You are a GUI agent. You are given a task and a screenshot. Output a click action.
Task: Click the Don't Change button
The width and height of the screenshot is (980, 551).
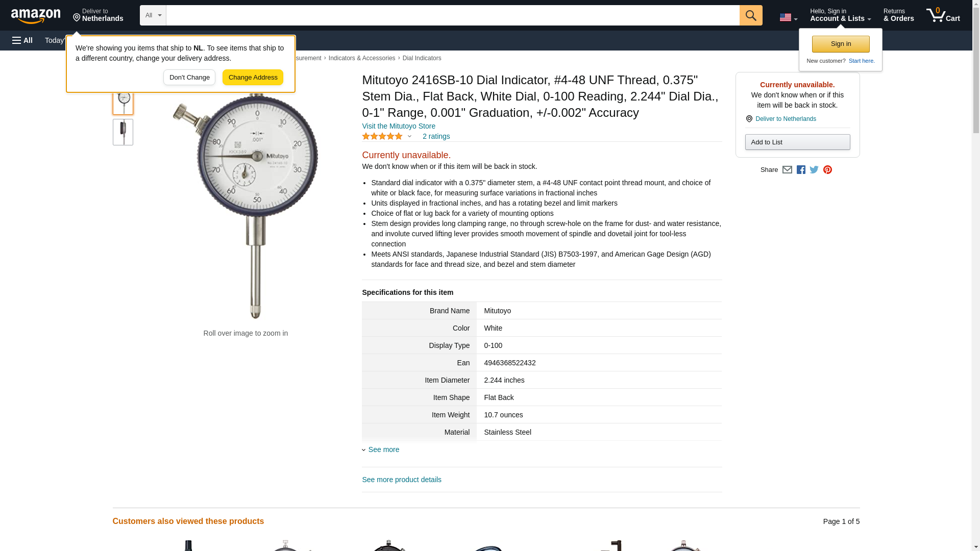point(189,78)
